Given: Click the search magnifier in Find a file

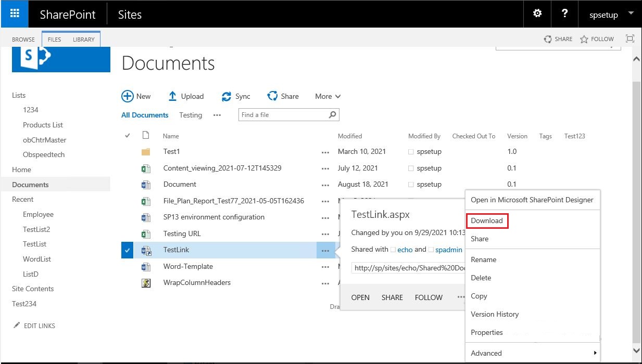Looking at the screenshot, I should [x=332, y=114].
